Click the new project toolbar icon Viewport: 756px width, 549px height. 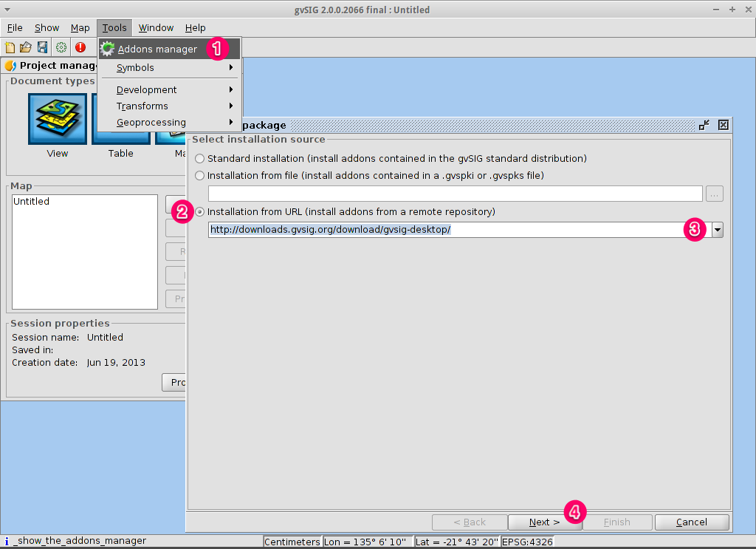point(10,47)
